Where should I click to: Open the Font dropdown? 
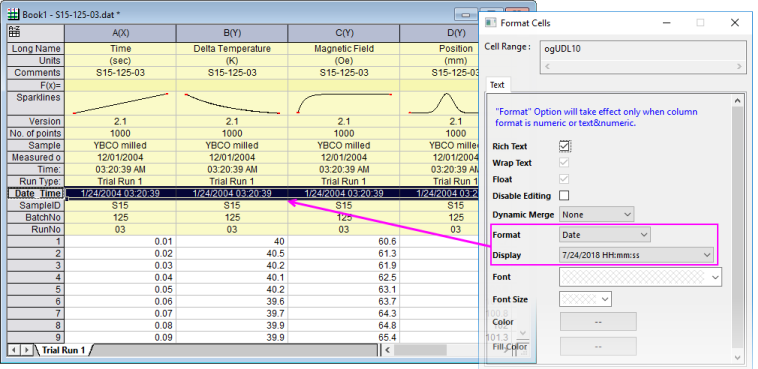click(641, 277)
